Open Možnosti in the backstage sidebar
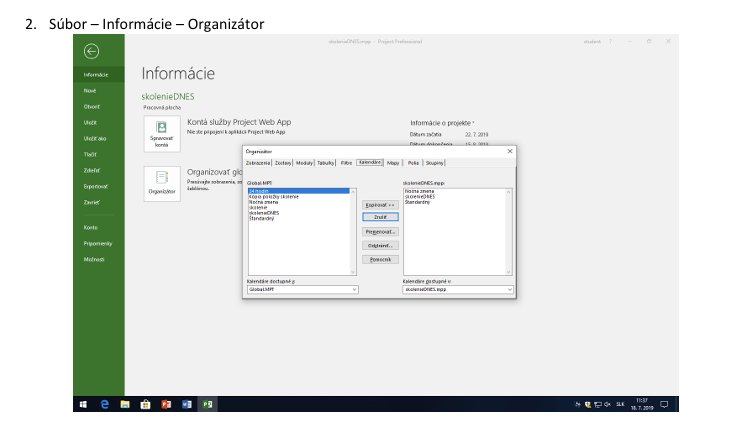Viewport: 745px width, 442px height. coord(99,259)
